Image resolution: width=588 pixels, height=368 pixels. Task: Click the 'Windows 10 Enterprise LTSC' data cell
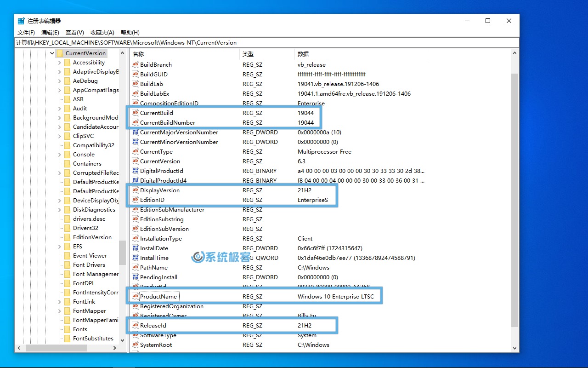pyautogui.click(x=336, y=297)
